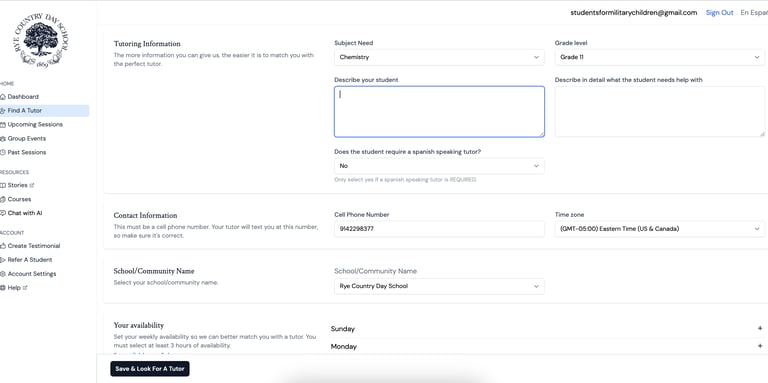Open the Time zone dropdown
Viewport: 768px width, 383px height.
tap(659, 229)
